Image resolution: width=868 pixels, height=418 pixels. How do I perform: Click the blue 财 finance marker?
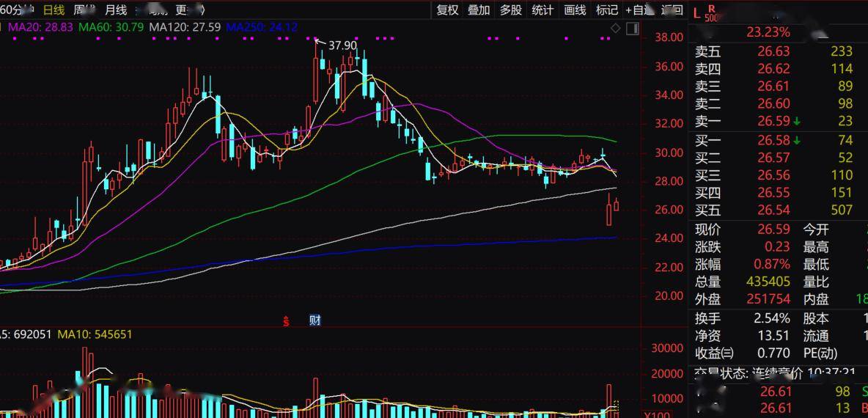point(315,320)
